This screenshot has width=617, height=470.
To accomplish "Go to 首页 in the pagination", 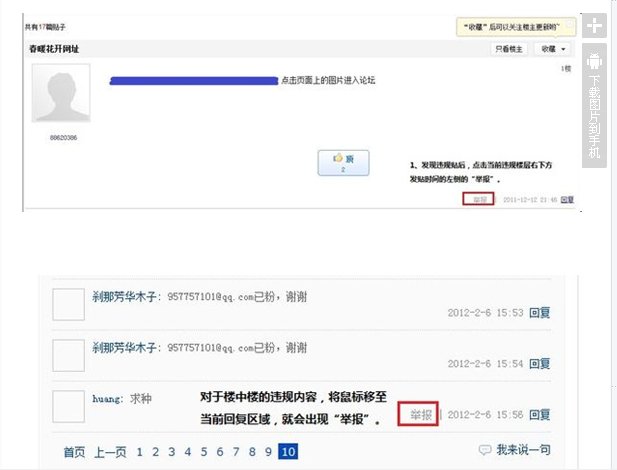I will coord(74,452).
